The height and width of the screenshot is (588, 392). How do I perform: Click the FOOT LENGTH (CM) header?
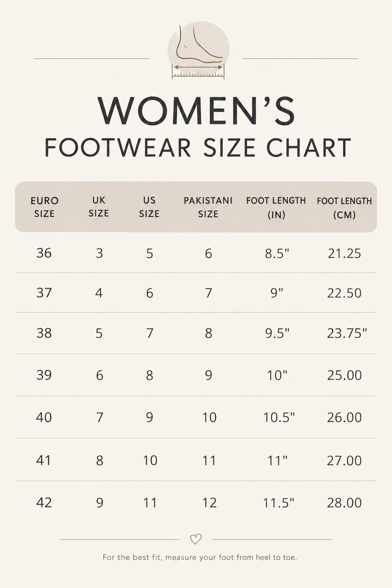(345, 207)
